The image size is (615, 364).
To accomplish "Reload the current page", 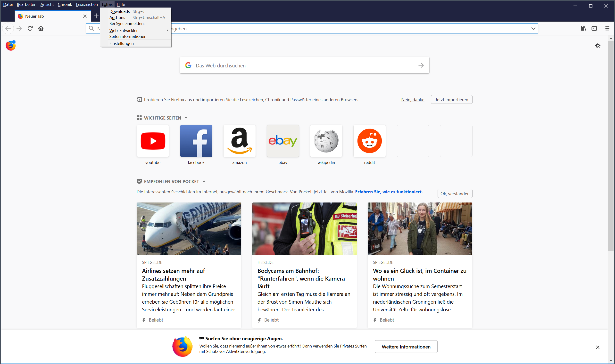I will (30, 28).
